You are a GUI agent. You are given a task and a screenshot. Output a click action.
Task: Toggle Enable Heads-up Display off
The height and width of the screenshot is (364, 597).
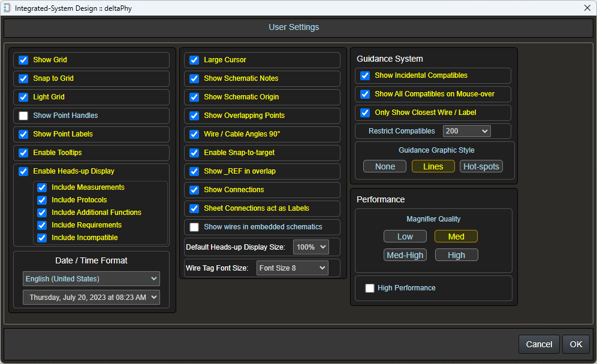click(x=23, y=171)
